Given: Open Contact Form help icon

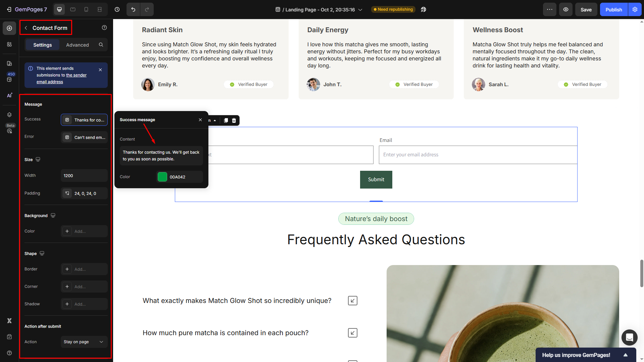Looking at the screenshot, I should [104, 28].
